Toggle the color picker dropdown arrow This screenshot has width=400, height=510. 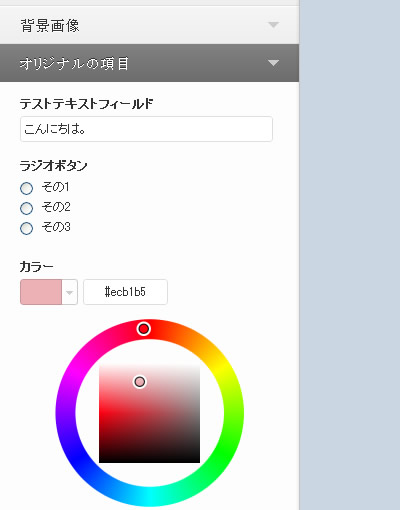[69, 292]
